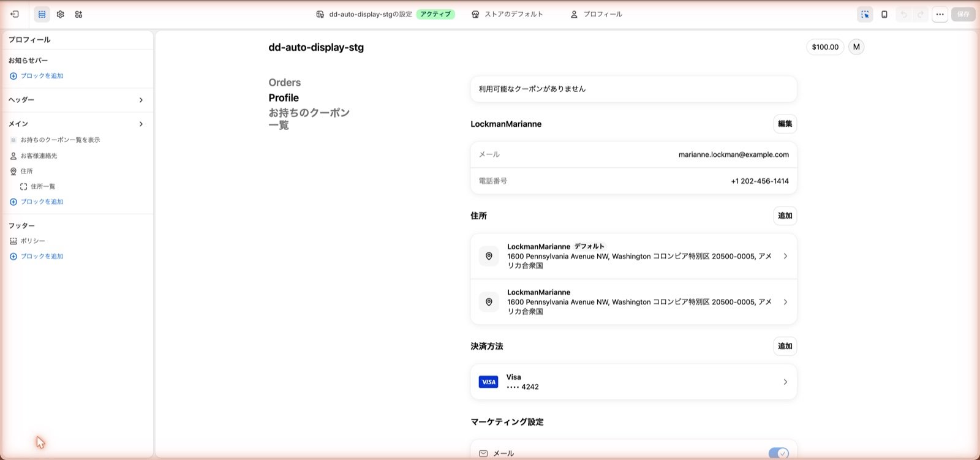The width and height of the screenshot is (980, 460).
Task: Click ブロックを追加 link under メイン
Action: coord(42,202)
